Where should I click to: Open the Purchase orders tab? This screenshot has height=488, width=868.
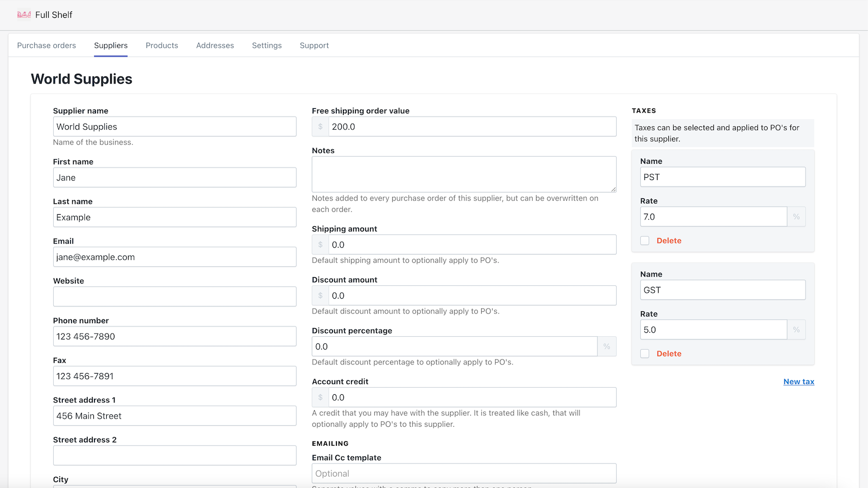(47, 46)
